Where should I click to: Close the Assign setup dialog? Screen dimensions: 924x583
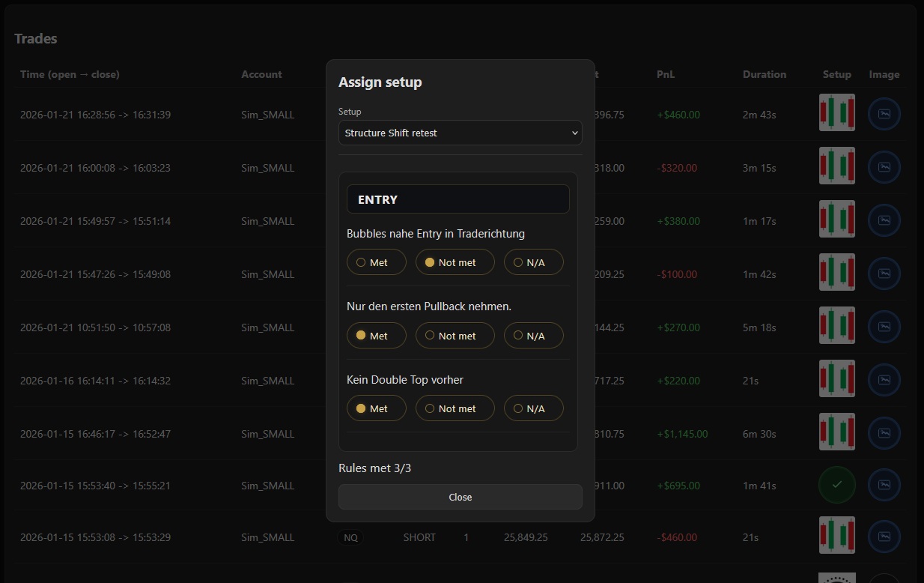point(460,497)
